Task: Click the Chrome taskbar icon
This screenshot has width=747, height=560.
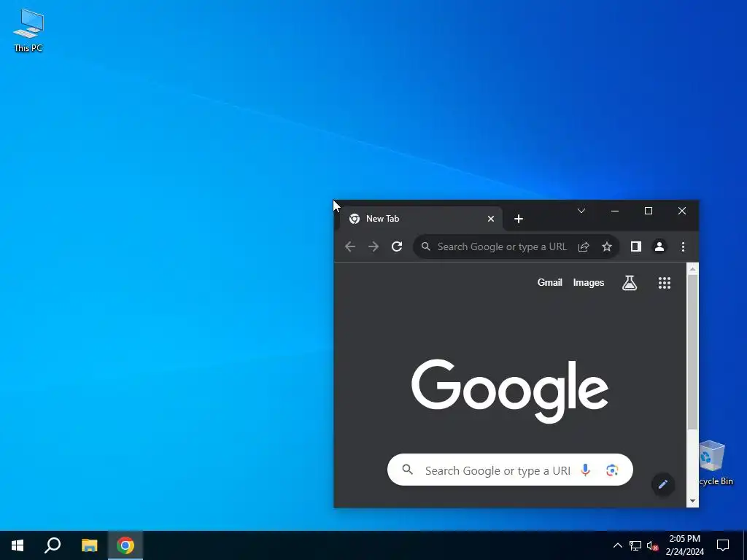Action: click(125, 545)
